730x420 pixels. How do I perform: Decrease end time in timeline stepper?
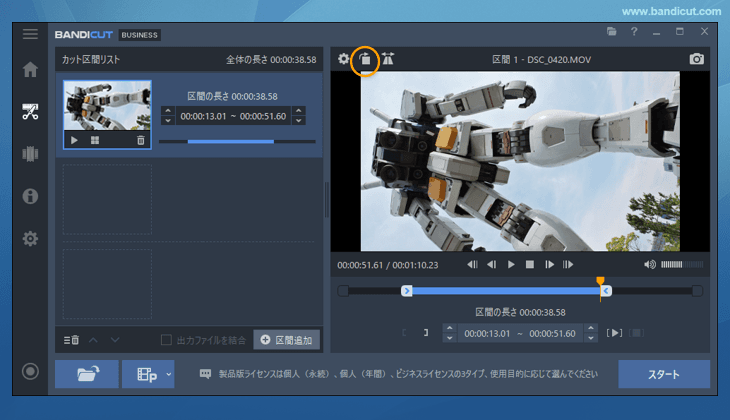pos(591,338)
